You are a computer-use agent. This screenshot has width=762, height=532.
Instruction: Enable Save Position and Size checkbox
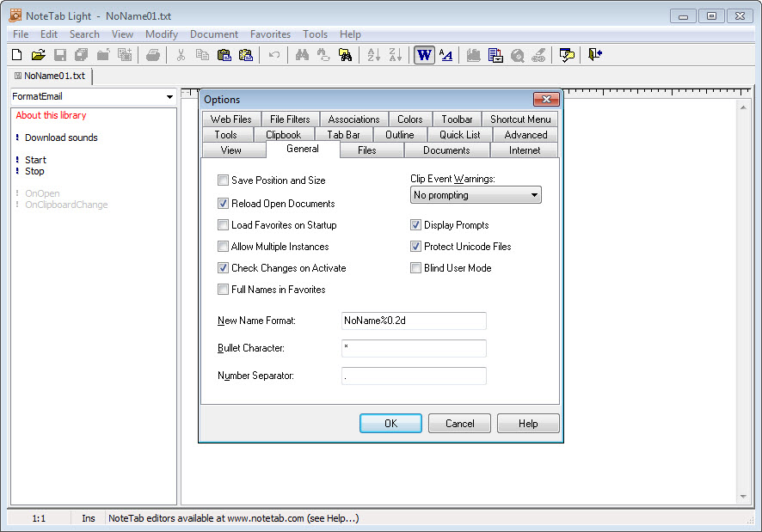pos(223,180)
